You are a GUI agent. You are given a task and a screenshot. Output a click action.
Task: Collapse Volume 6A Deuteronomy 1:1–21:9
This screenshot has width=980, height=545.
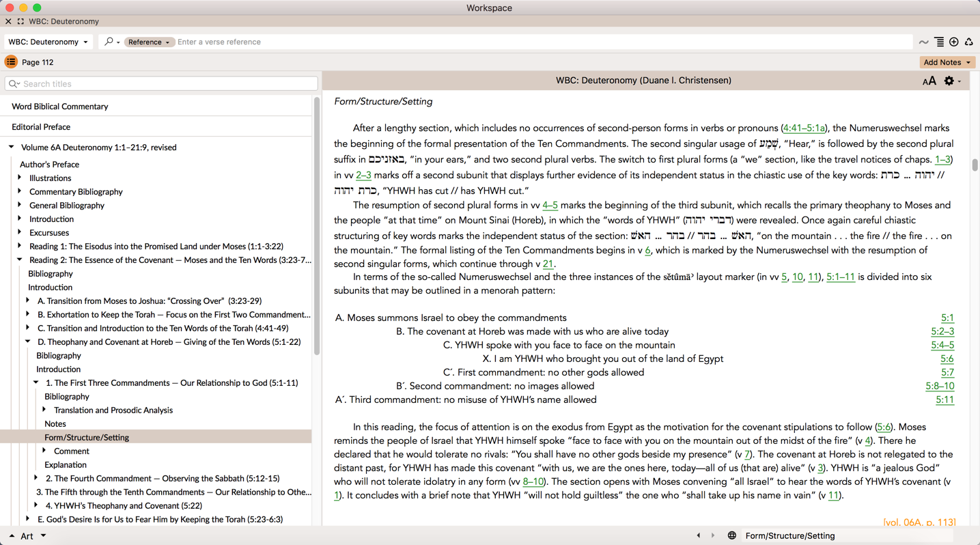pyautogui.click(x=12, y=148)
